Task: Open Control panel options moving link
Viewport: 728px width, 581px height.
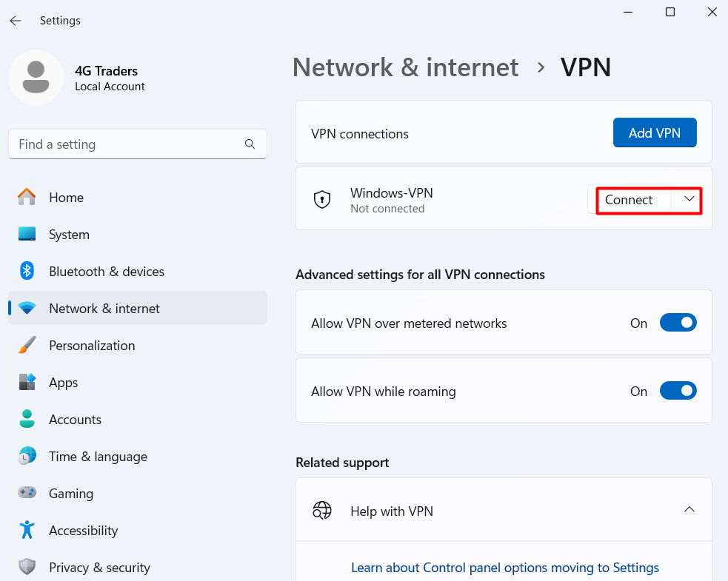Action: 505,568
